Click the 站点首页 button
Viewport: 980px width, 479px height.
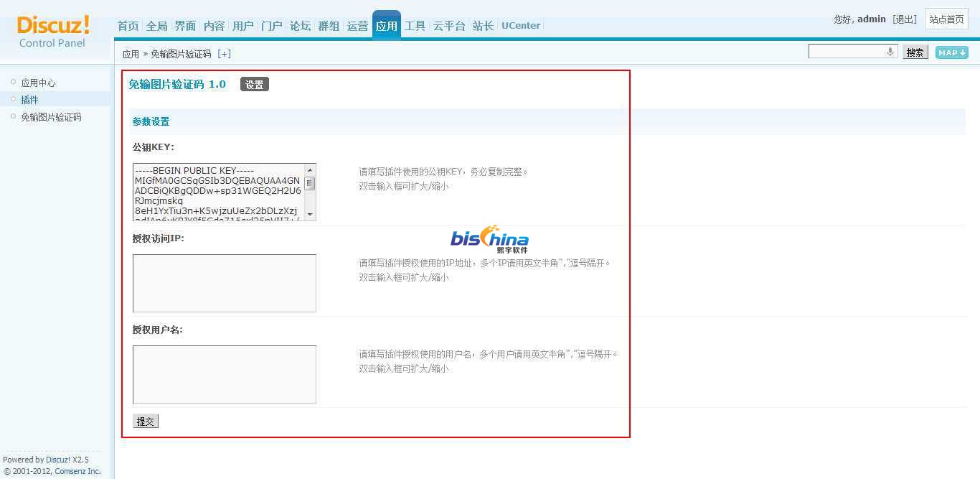pyautogui.click(x=946, y=19)
